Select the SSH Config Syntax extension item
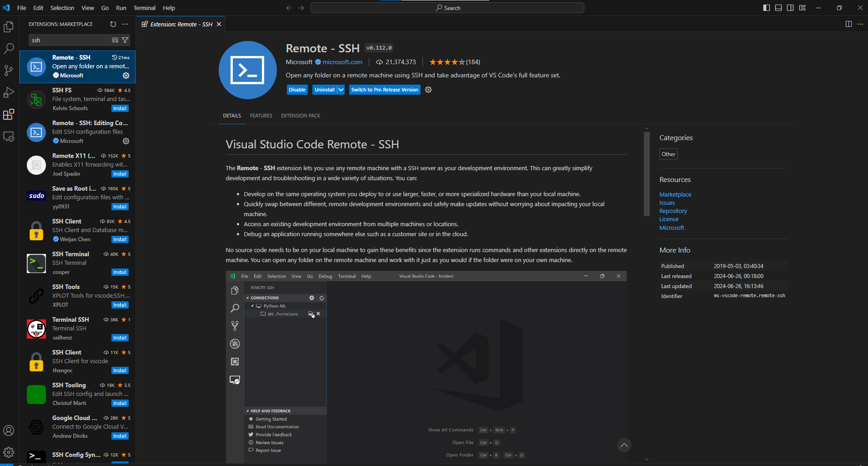 pos(77,456)
